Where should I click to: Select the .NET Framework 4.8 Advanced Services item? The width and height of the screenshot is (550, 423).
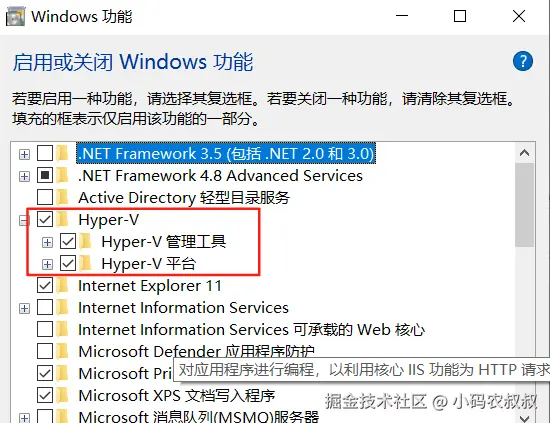[x=220, y=176]
